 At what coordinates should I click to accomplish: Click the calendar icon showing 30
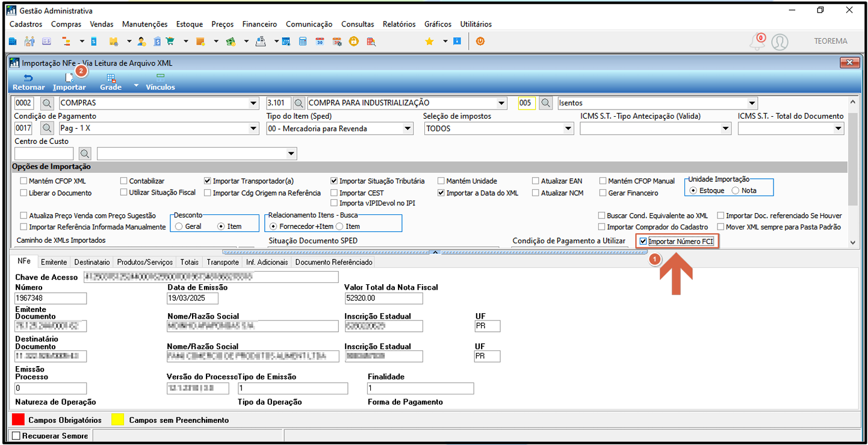point(320,42)
